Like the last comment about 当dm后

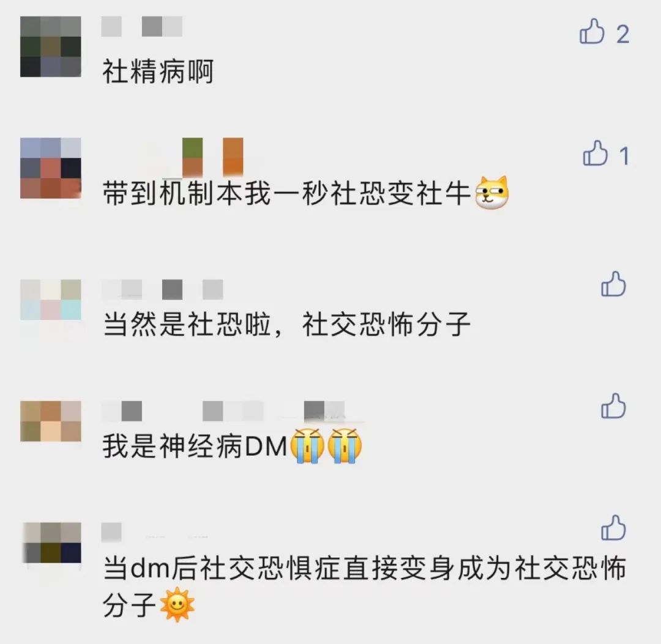(613, 527)
